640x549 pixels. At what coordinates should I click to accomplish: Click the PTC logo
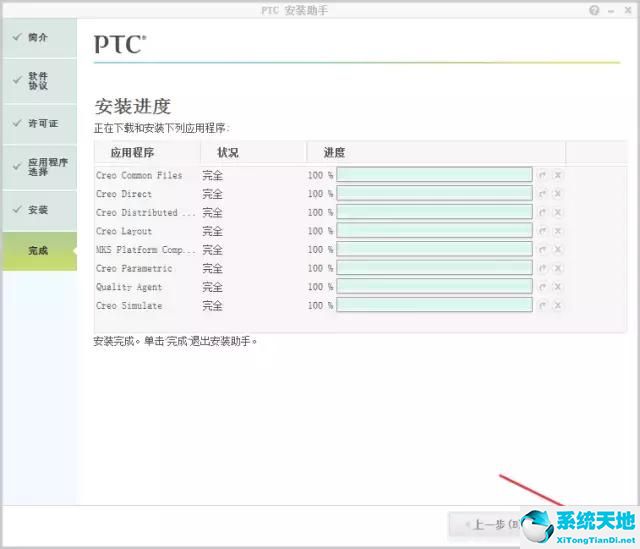coord(120,44)
